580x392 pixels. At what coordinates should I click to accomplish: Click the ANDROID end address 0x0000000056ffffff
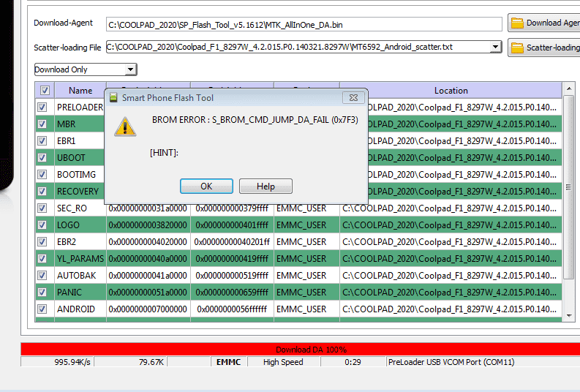(232, 309)
